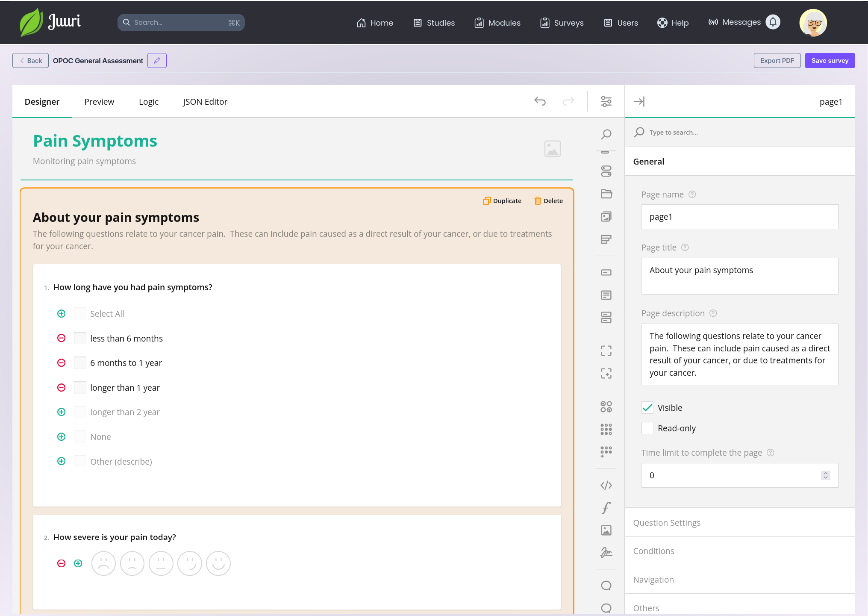The width and height of the screenshot is (868, 616).
Task: Remove the 'longer than 1 year' choice
Action: coord(62,387)
